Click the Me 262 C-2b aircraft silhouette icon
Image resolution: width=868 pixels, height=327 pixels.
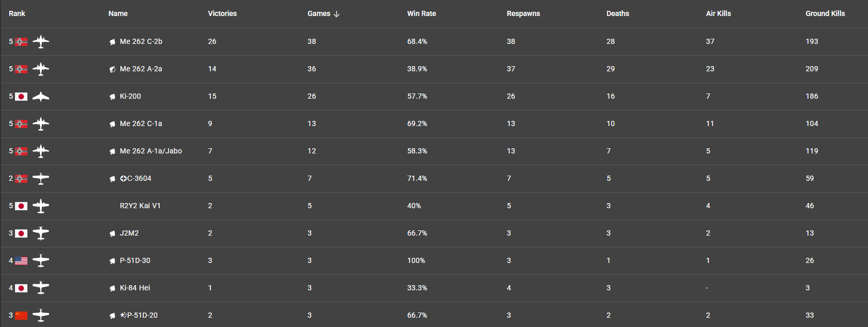(x=41, y=42)
